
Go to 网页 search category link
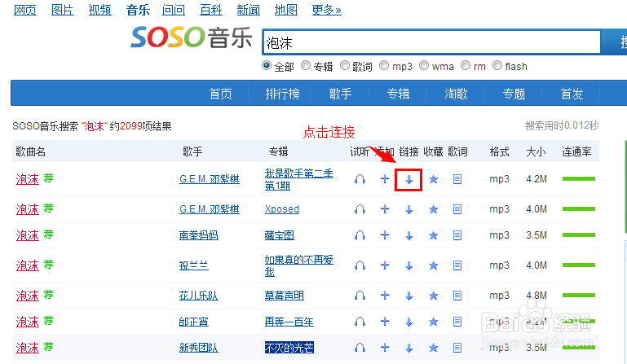[25, 10]
